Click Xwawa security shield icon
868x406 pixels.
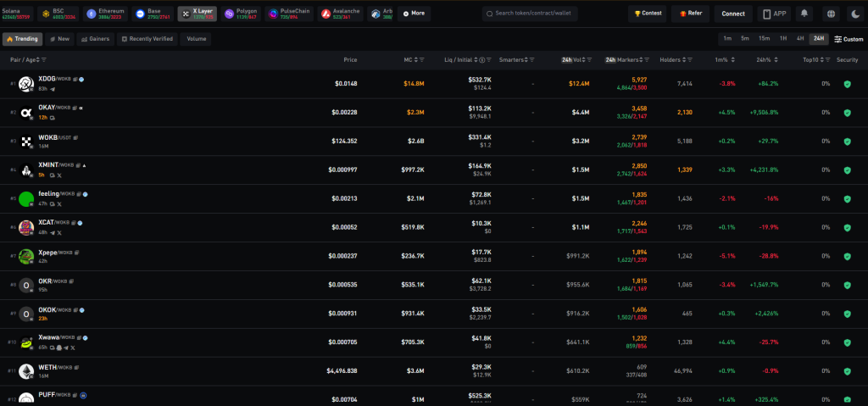click(847, 342)
